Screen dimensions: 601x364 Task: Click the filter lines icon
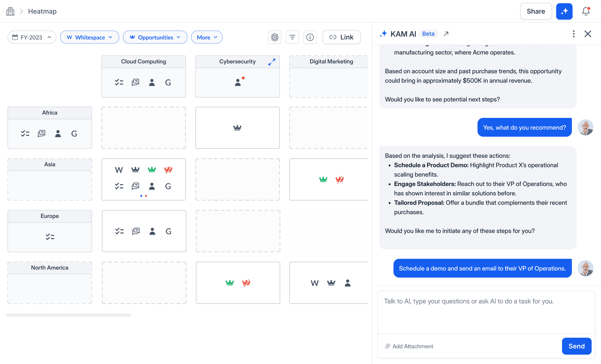click(292, 37)
